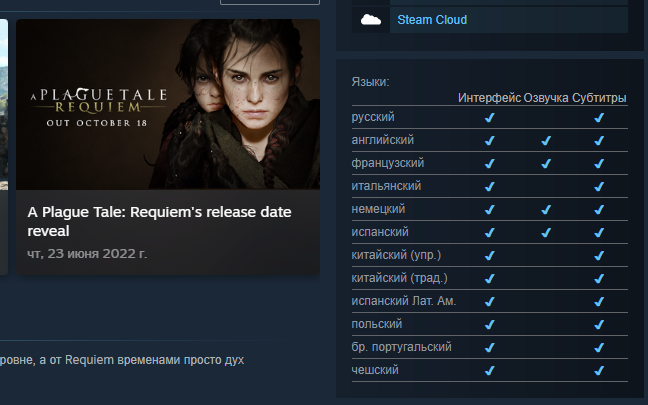Click the subtitles checkmark for французский
The height and width of the screenshot is (405, 648).
(x=599, y=164)
